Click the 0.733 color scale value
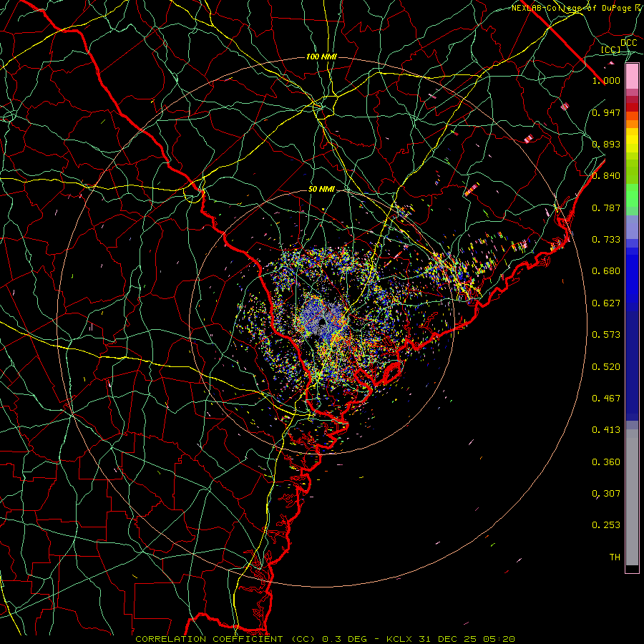The height and width of the screenshot is (644, 644). click(x=606, y=240)
